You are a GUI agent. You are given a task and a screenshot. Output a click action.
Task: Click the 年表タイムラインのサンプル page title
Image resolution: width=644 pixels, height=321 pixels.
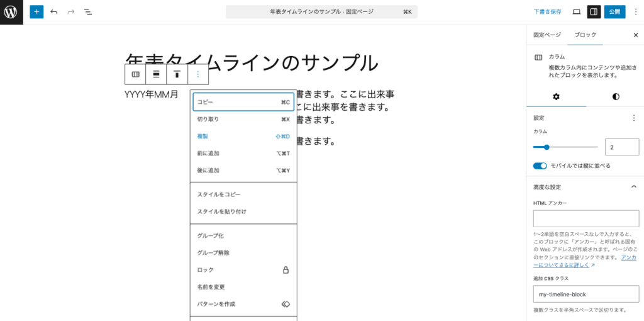251,62
